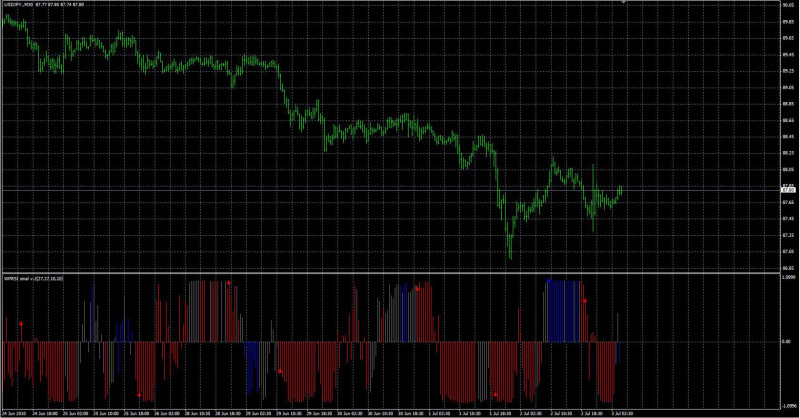Viewport: 800px width, 418px height.
Task: Click the highlighted current price label 87.80
Action: 787,189
